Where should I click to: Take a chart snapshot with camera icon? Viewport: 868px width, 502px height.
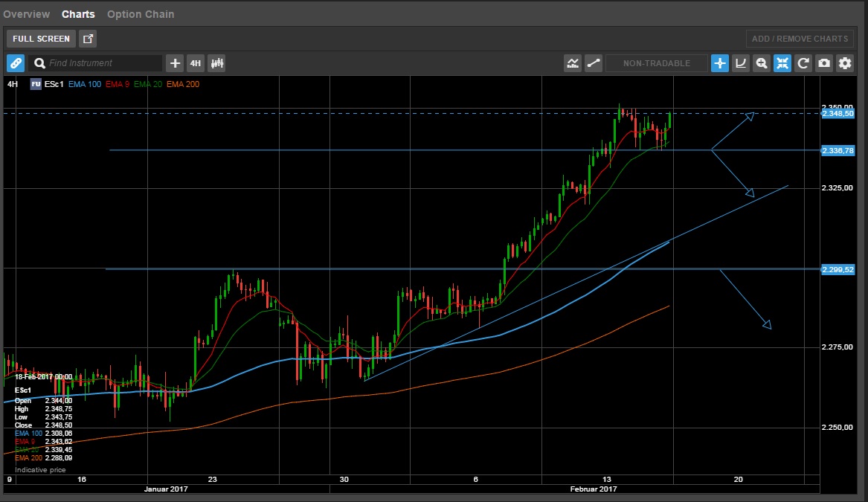(824, 63)
